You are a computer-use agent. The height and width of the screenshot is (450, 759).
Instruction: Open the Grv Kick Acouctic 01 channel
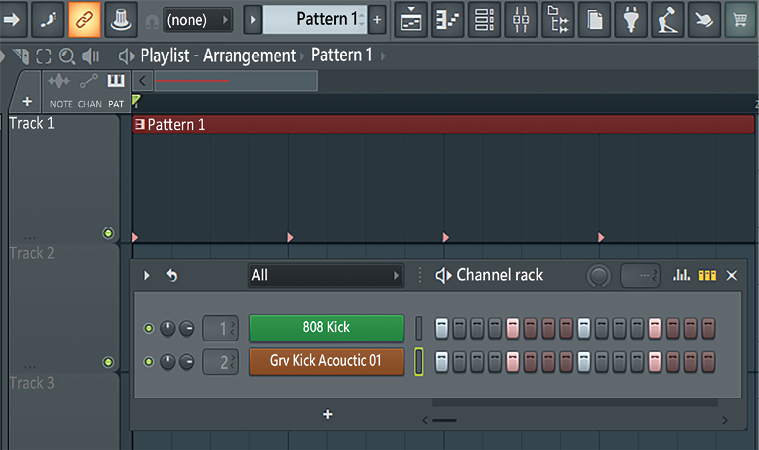[x=326, y=361]
